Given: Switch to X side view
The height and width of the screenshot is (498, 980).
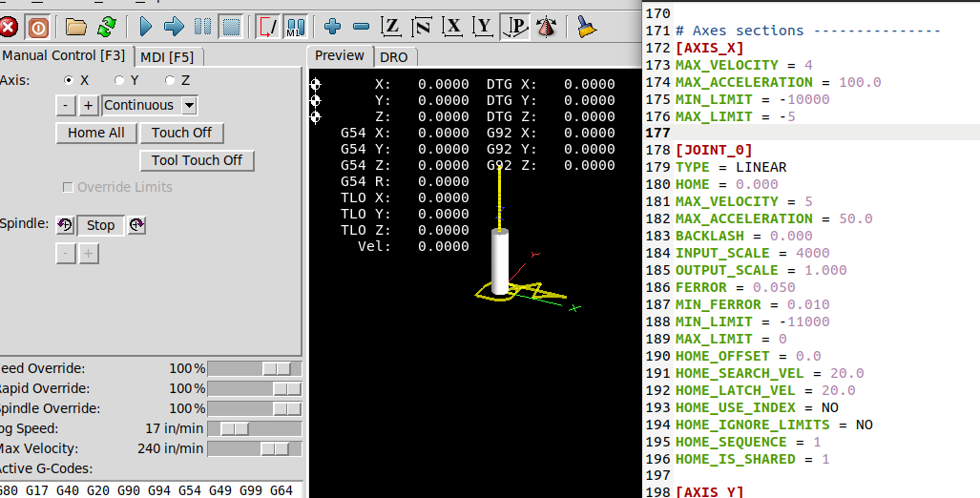Looking at the screenshot, I should pyautogui.click(x=452, y=27).
